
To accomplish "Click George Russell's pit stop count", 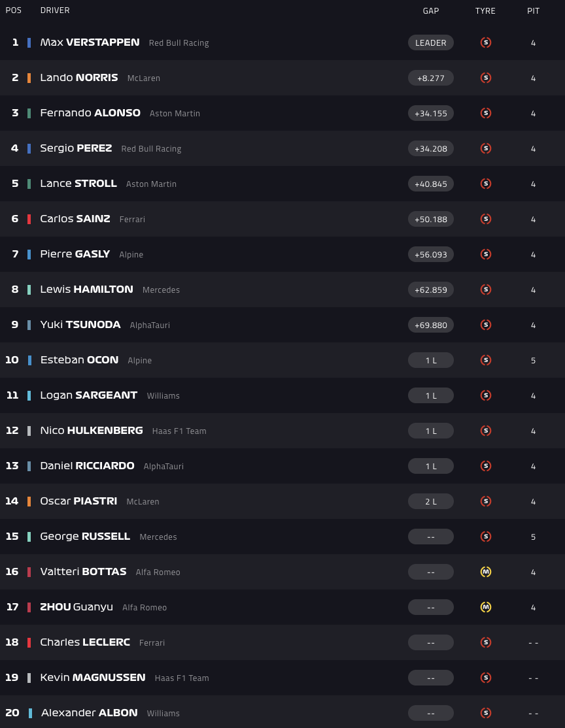I will [x=534, y=537].
